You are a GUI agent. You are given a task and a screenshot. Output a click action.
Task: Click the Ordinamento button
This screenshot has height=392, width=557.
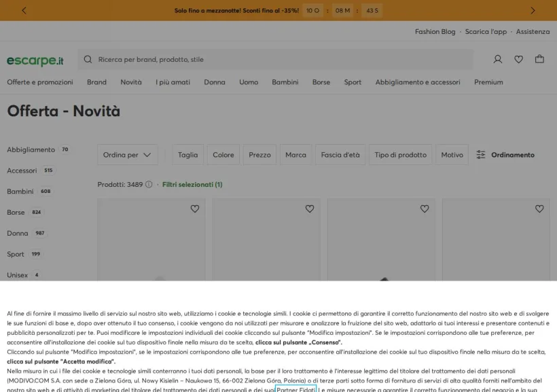pos(505,155)
